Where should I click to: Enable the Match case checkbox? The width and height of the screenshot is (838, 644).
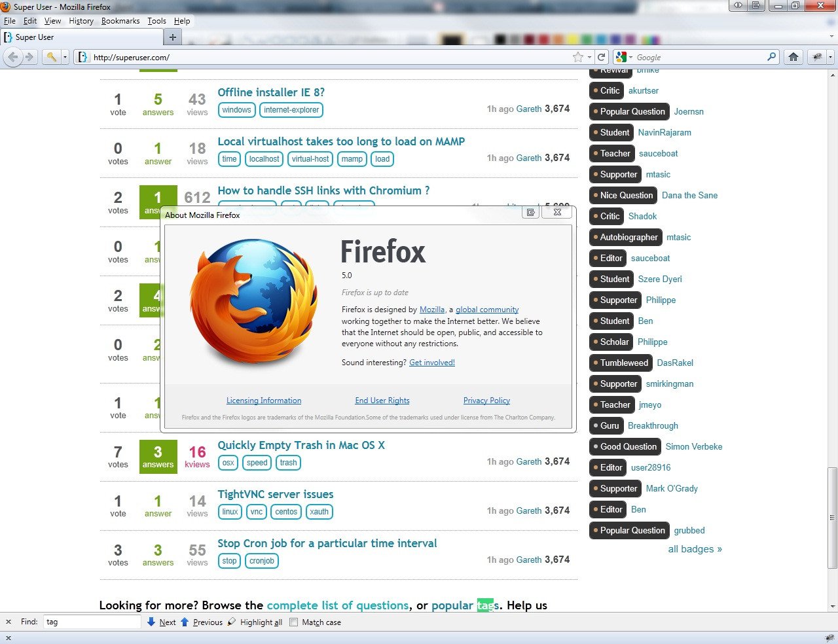pyautogui.click(x=294, y=622)
